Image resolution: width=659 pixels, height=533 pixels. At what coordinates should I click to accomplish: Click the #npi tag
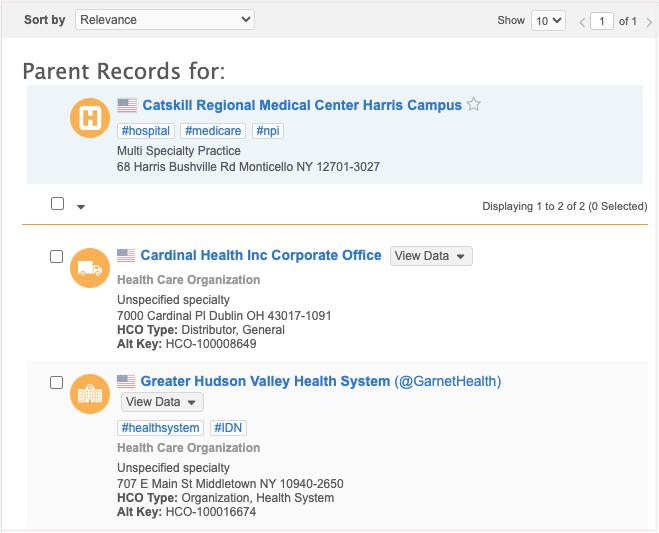(x=268, y=131)
